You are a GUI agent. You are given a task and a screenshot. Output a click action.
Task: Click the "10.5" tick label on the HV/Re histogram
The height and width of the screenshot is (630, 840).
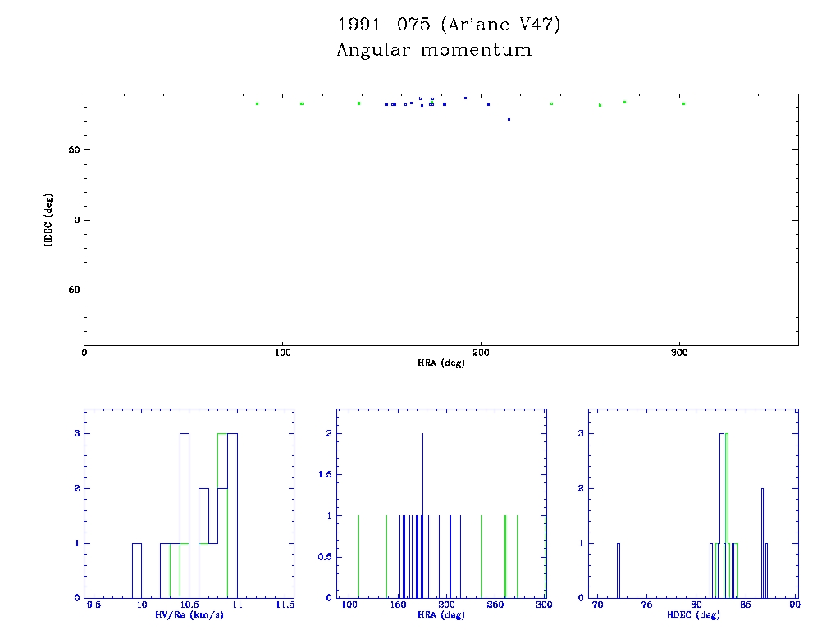(x=189, y=605)
